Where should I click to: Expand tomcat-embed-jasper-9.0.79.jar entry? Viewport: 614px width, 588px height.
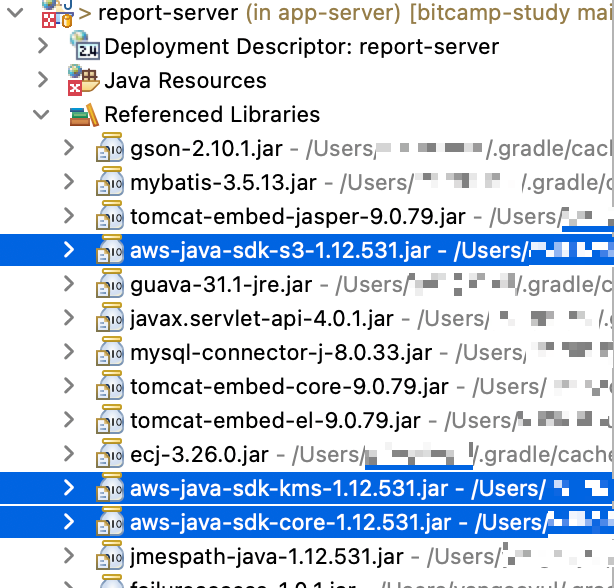pos(69,216)
